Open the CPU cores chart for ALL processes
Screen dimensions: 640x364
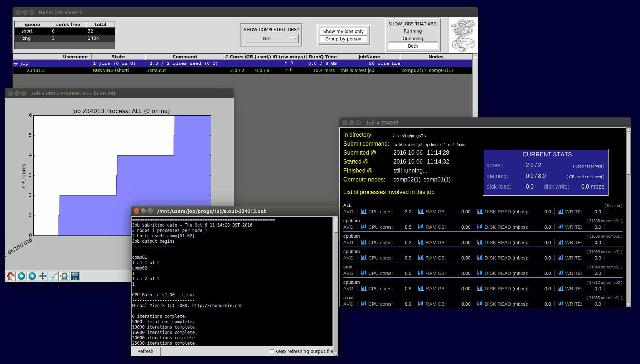(364, 212)
